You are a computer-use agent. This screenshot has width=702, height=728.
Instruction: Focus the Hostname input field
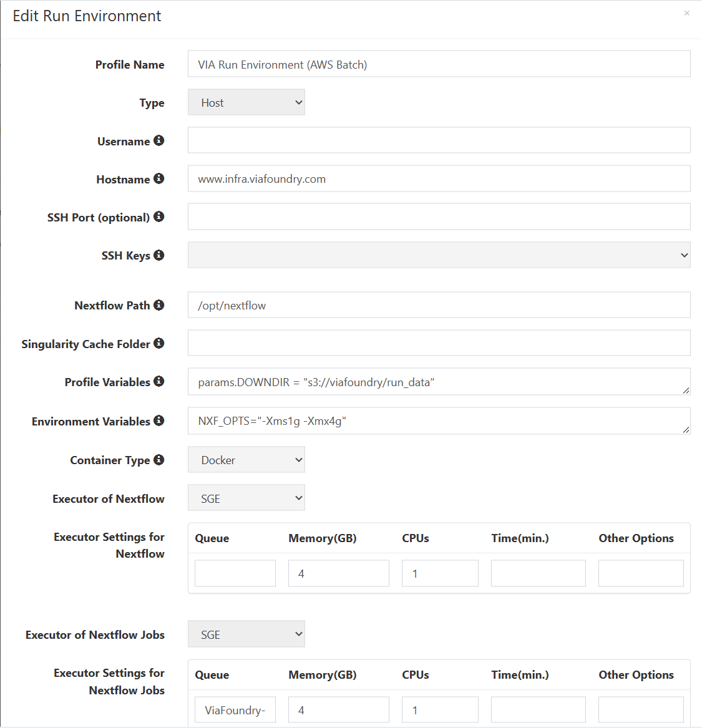(x=439, y=179)
